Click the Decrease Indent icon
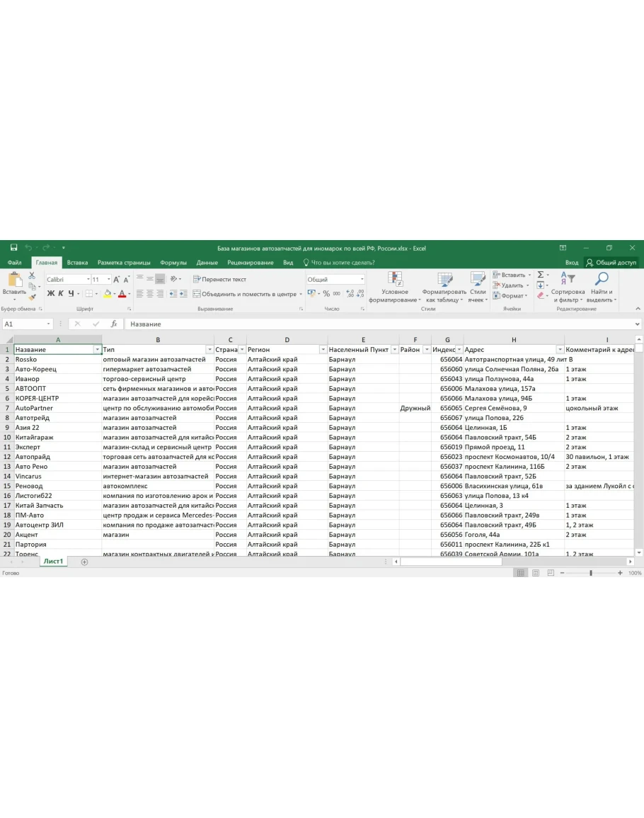This screenshot has height=818, width=644. 173,294
